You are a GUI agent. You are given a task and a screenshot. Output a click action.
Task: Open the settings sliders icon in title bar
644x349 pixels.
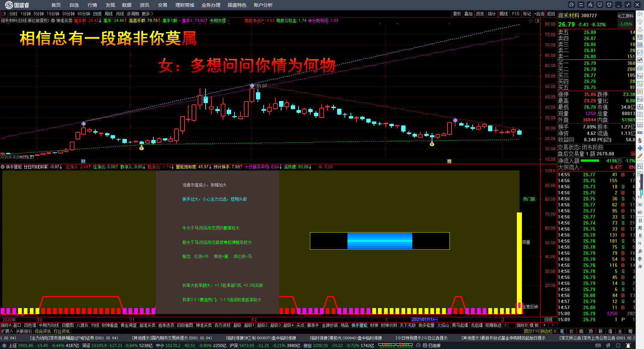coord(581,5)
